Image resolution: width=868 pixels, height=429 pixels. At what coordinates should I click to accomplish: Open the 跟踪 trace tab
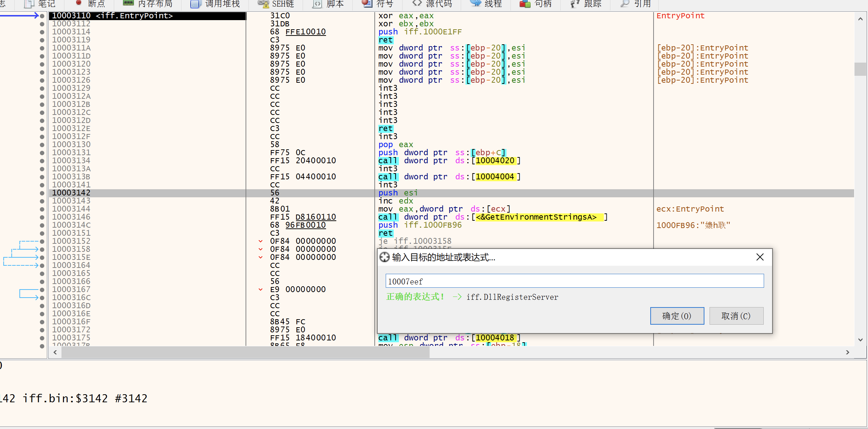(x=585, y=4)
